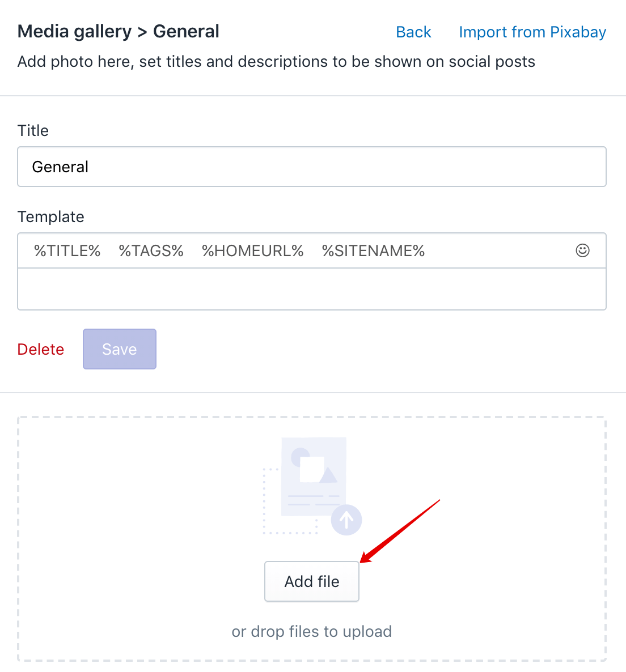The image size is (626, 672).
Task: Click the dashed file drop zone
Action: pos(312,539)
